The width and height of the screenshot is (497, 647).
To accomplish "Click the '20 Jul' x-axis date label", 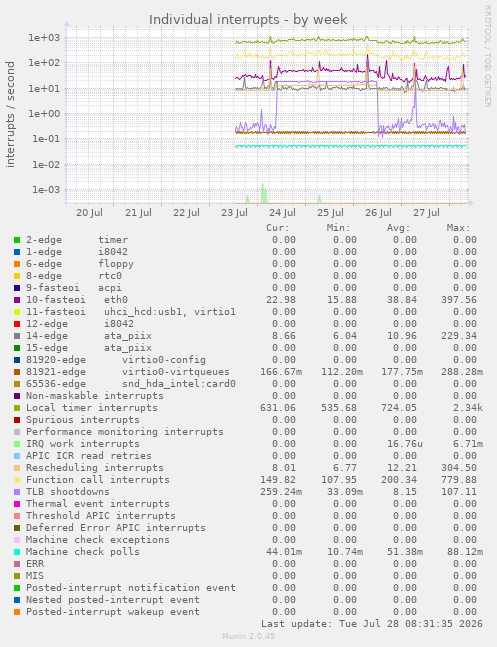I will (90, 213).
